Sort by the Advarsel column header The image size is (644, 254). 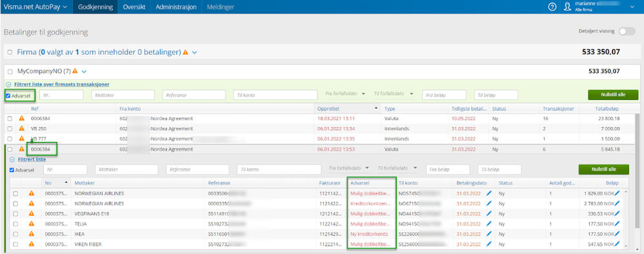tap(360, 183)
